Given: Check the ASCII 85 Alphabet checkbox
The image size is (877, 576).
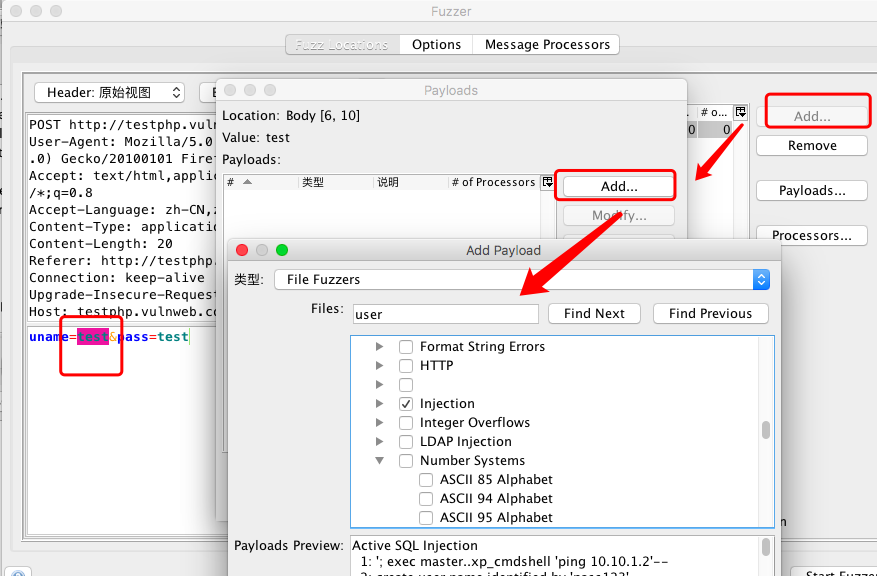Looking at the screenshot, I should pos(426,480).
